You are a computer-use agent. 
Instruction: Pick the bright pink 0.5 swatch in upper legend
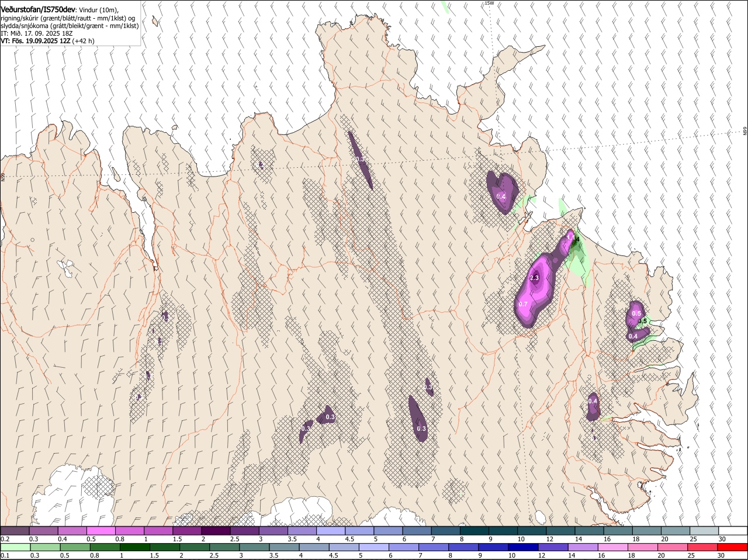(x=101, y=531)
